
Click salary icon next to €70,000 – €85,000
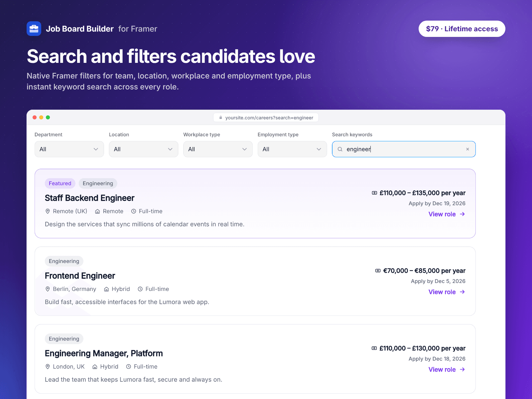(378, 271)
